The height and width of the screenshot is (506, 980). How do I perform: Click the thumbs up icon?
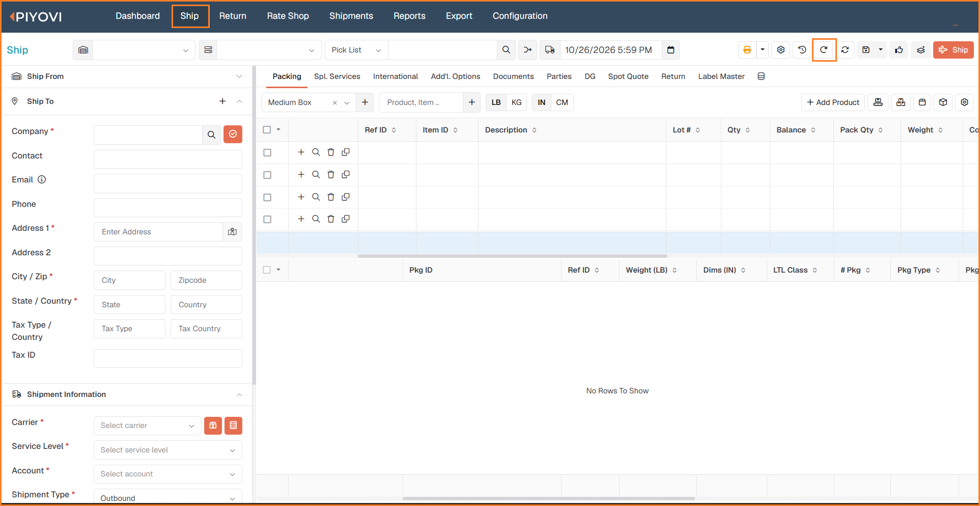point(899,50)
